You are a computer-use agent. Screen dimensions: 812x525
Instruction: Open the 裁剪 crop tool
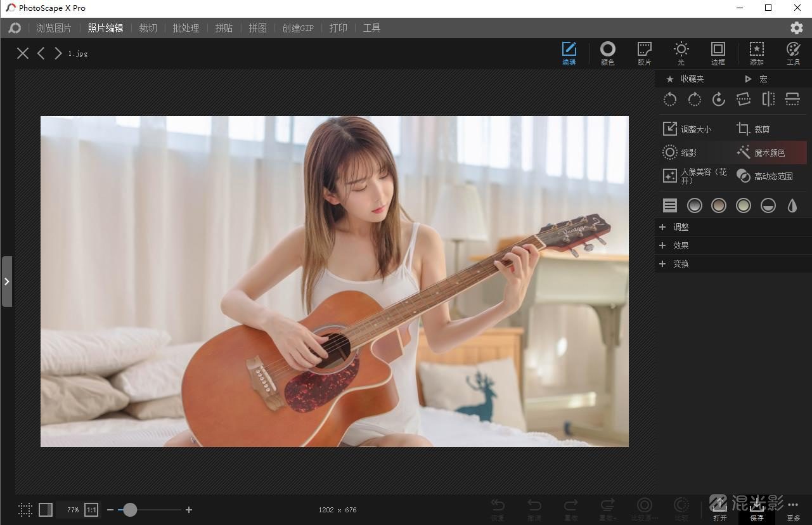coord(753,129)
